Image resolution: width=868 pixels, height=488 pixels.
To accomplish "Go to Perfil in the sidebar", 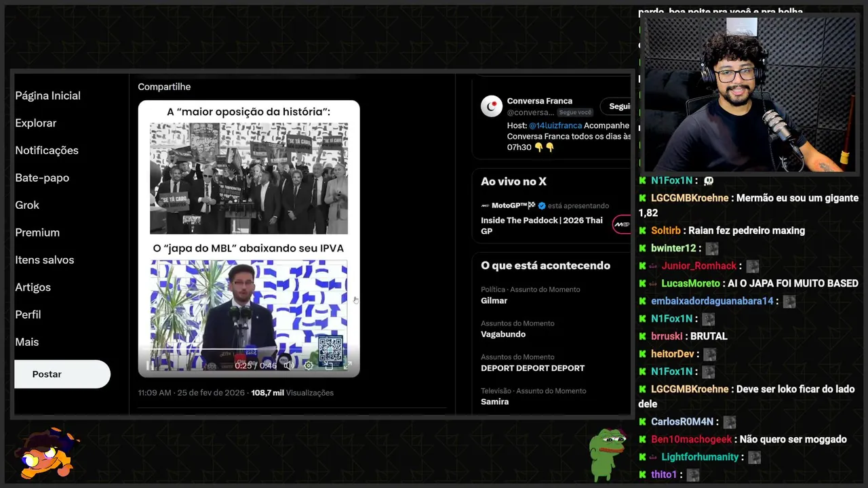I will point(28,314).
